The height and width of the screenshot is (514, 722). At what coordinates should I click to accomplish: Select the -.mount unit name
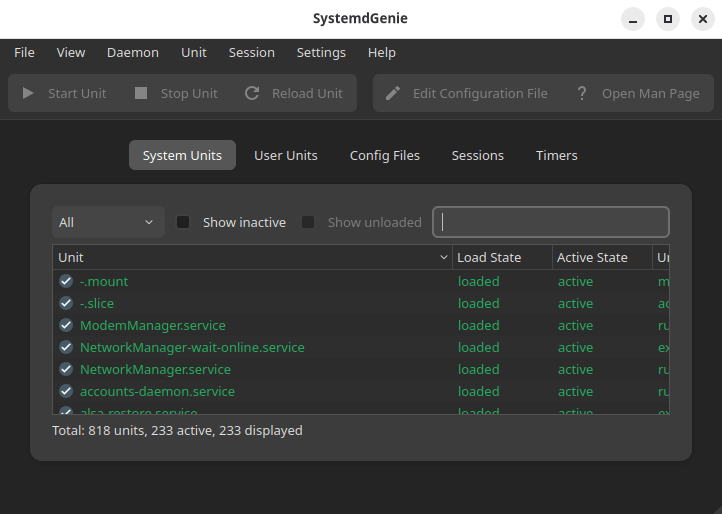(x=104, y=281)
